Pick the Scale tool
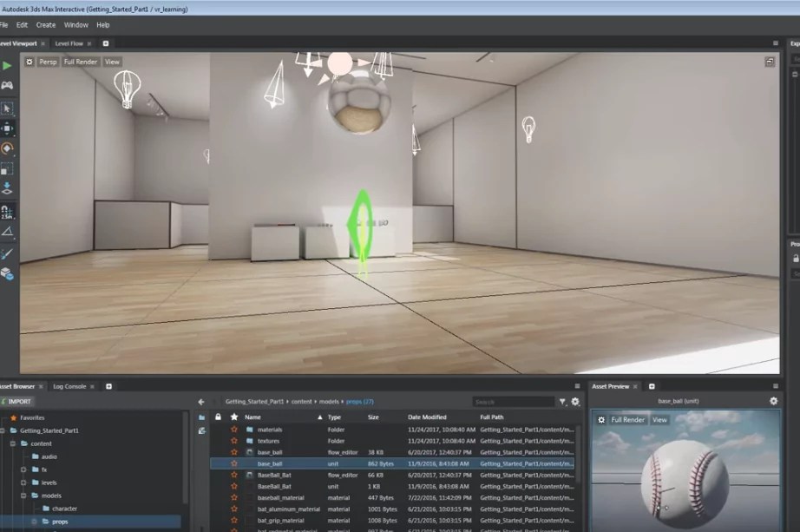 (x=7, y=168)
